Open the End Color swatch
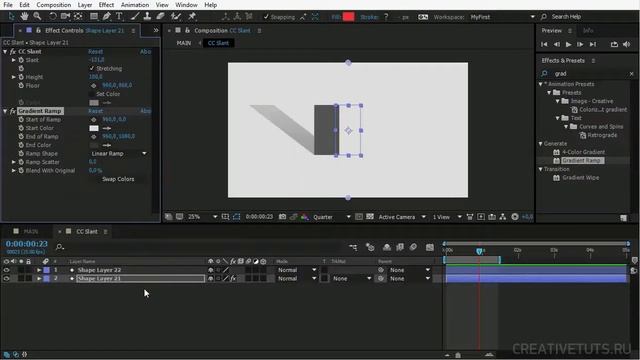The height and width of the screenshot is (360, 640). pos(94,145)
